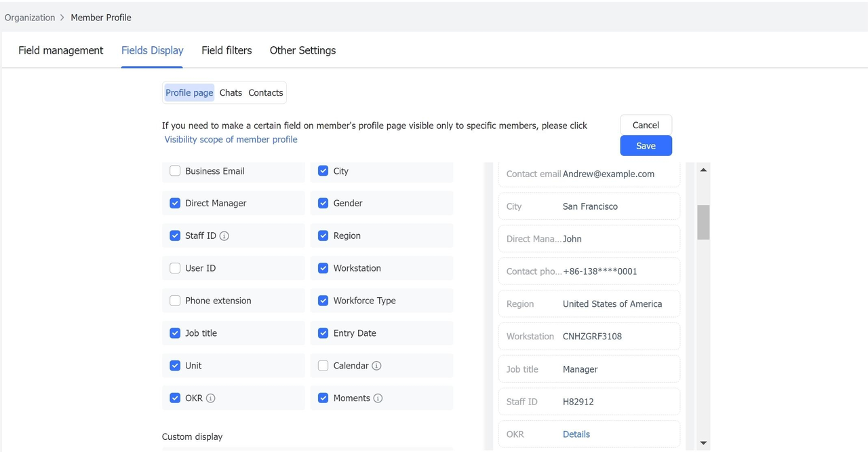
Task: Tick the User ID checkbox
Action: coord(175,268)
